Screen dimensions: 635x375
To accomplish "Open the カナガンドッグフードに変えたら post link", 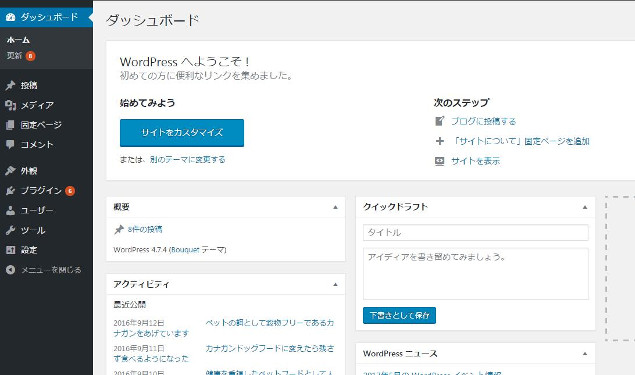I will (x=270, y=348).
